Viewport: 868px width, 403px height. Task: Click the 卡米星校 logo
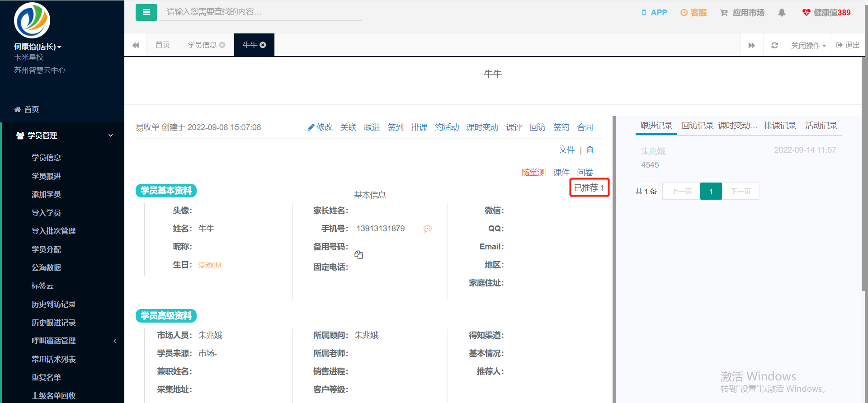[32, 20]
